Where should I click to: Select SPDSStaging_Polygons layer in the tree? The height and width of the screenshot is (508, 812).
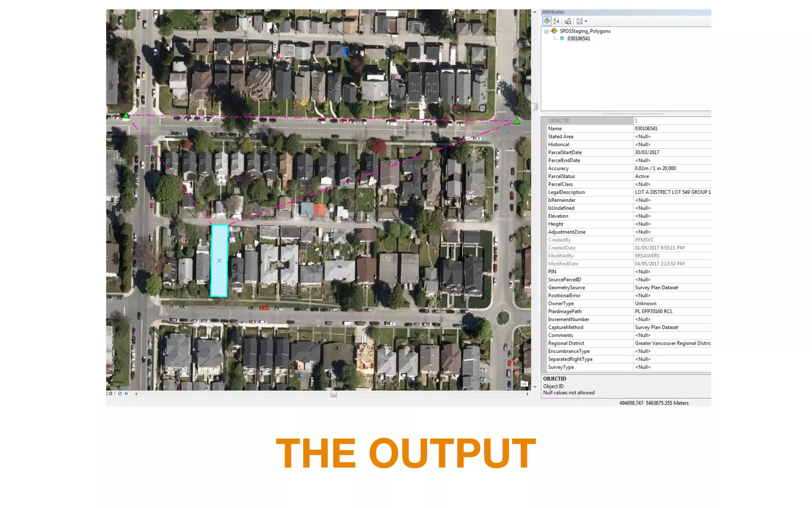[x=585, y=31]
